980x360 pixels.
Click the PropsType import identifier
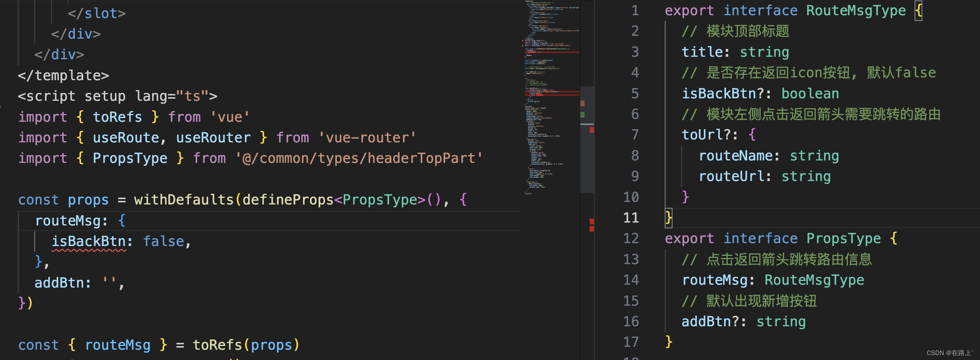click(x=130, y=158)
